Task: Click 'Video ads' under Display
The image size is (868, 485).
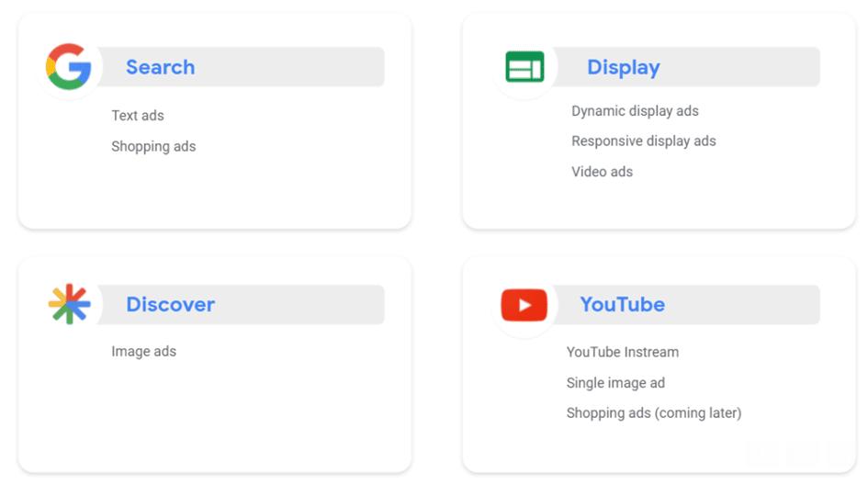Action: 602,172
